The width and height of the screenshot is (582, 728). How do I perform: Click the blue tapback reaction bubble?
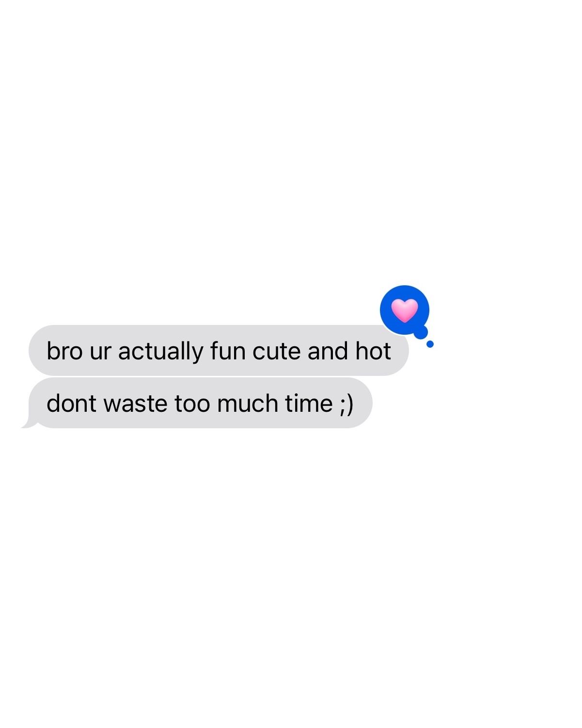click(405, 310)
